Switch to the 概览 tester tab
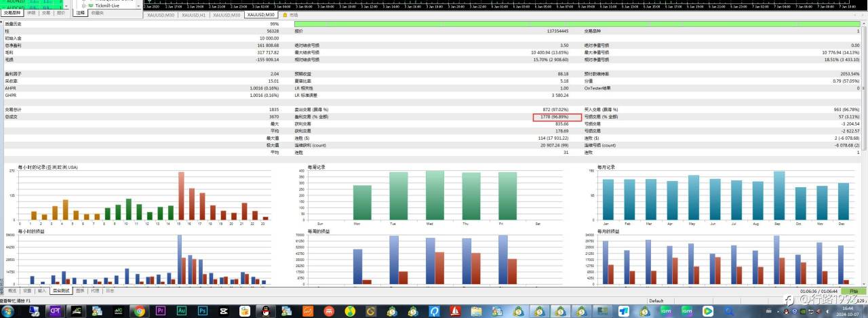The height and width of the screenshot is (318, 868). (x=12, y=290)
